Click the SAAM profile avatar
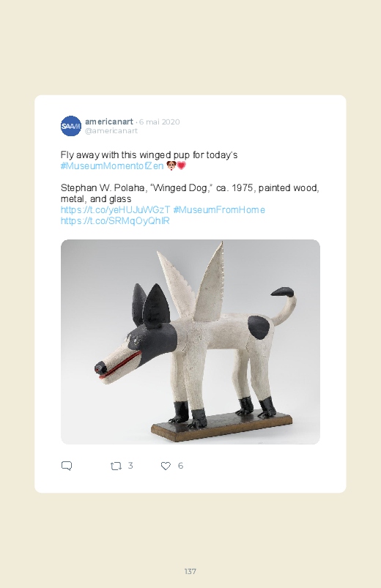This screenshot has height=588, width=381. pos(71,126)
